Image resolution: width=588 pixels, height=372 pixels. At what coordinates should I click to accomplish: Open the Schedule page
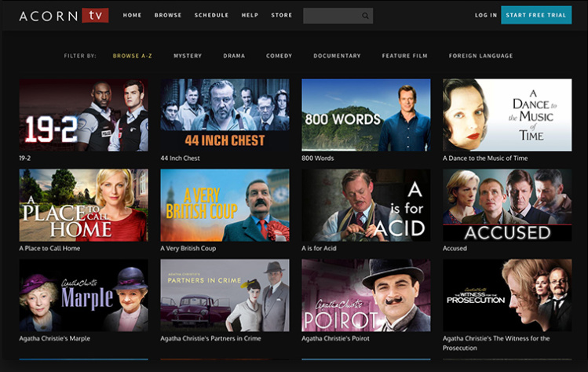(x=211, y=16)
